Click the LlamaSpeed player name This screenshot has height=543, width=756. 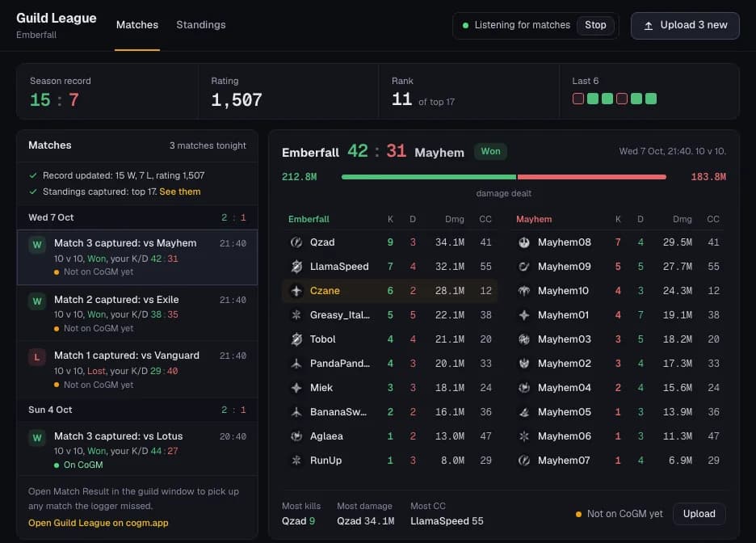coord(339,266)
